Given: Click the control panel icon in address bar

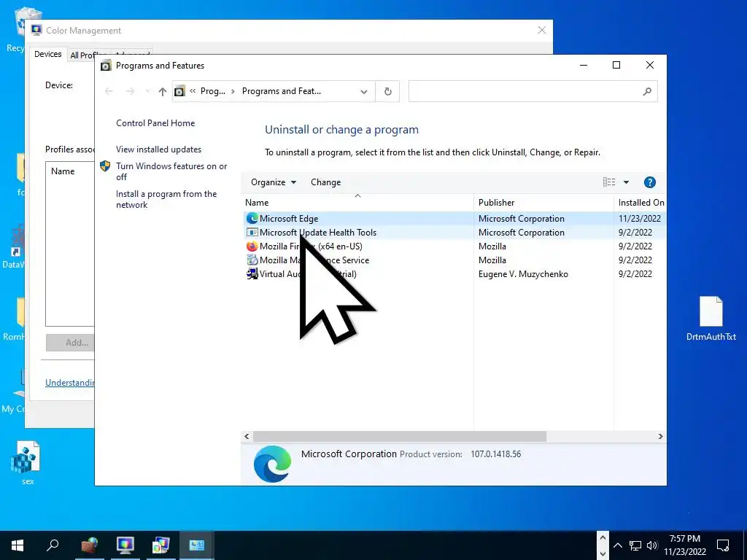Looking at the screenshot, I should point(179,91).
